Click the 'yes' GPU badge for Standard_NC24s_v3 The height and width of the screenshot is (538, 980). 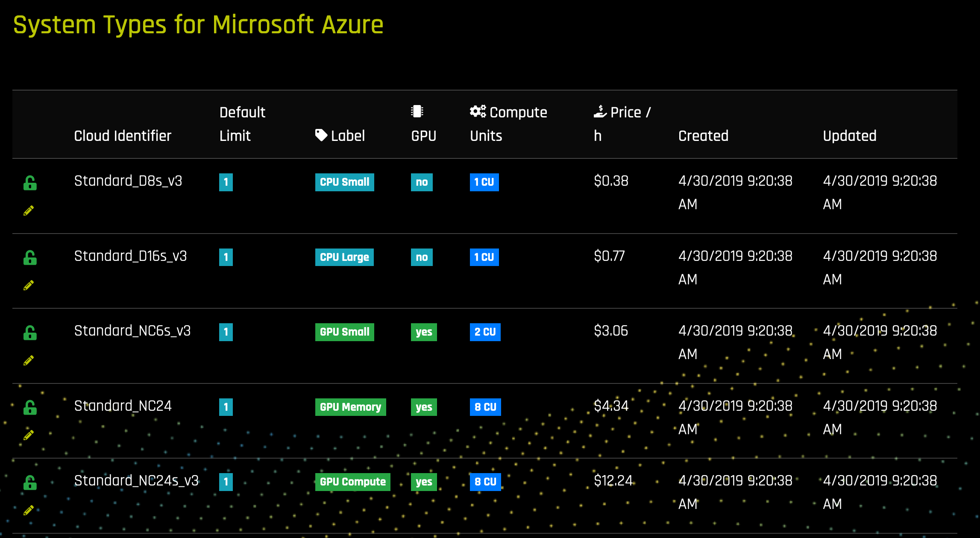click(424, 482)
